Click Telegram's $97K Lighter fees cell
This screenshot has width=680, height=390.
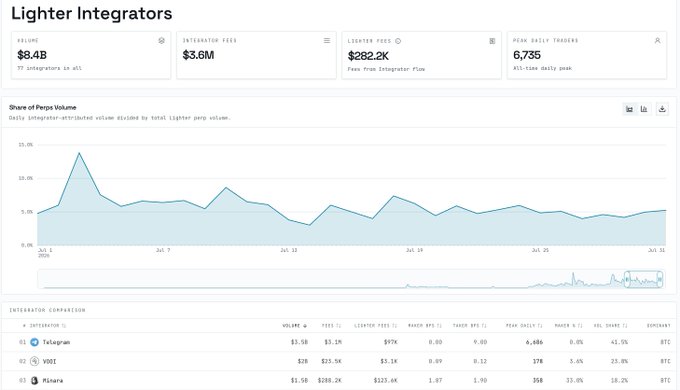point(391,342)
